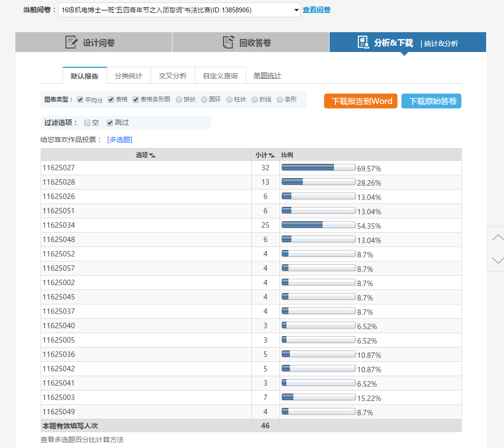Click the scroll-to-bottom arrow icon
This screenshot has height=448, width=504.
pos(497,260)
